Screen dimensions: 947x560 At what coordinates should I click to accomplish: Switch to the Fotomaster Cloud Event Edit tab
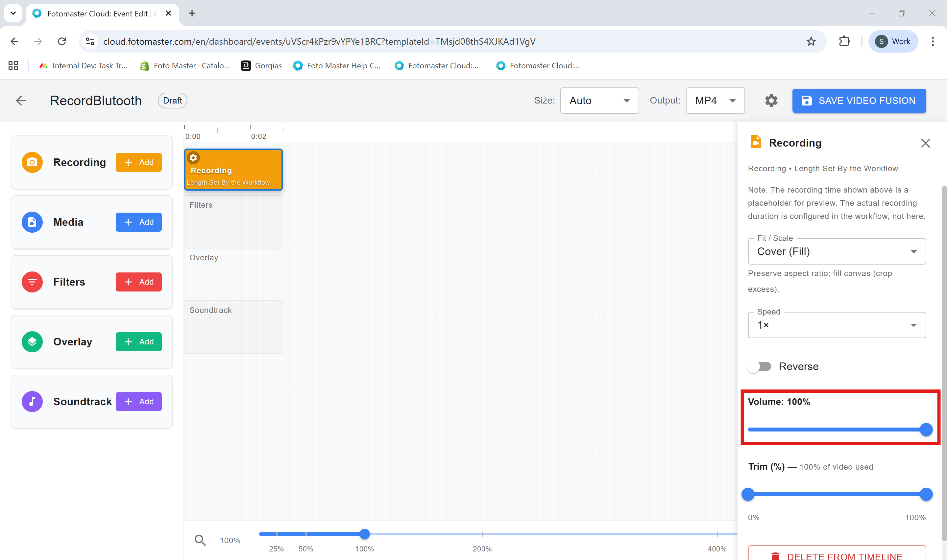[97, 13]
